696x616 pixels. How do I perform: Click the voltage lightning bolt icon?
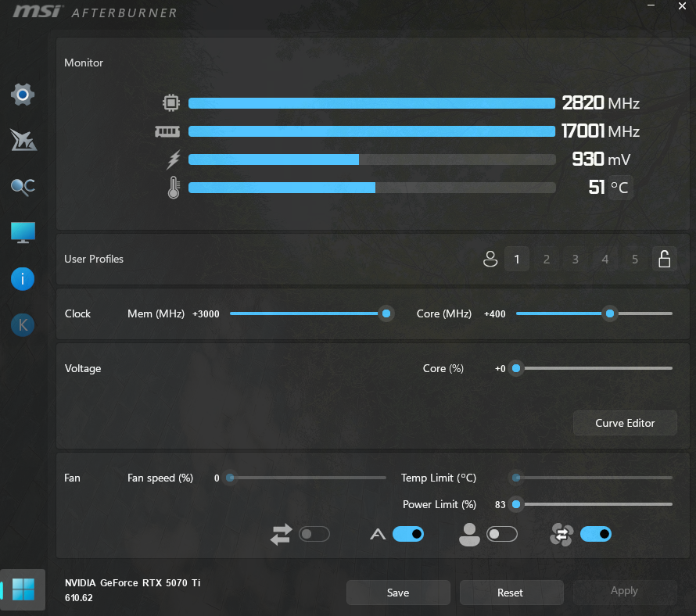tap(173, 159)
